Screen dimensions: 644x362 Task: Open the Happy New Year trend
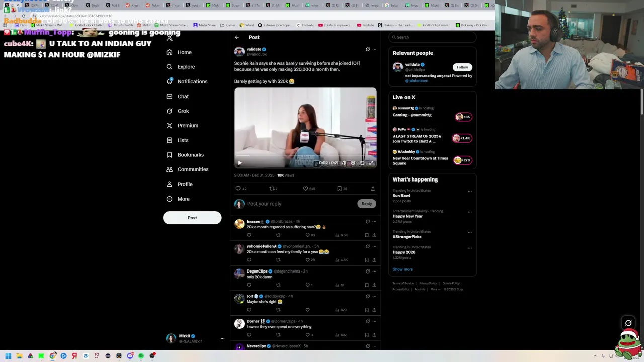[432, 216]
